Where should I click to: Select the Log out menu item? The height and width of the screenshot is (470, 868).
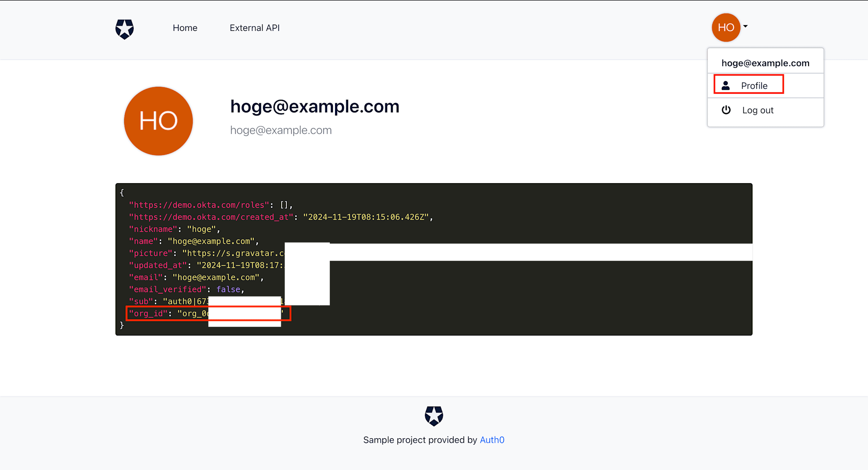coord(758,110)
